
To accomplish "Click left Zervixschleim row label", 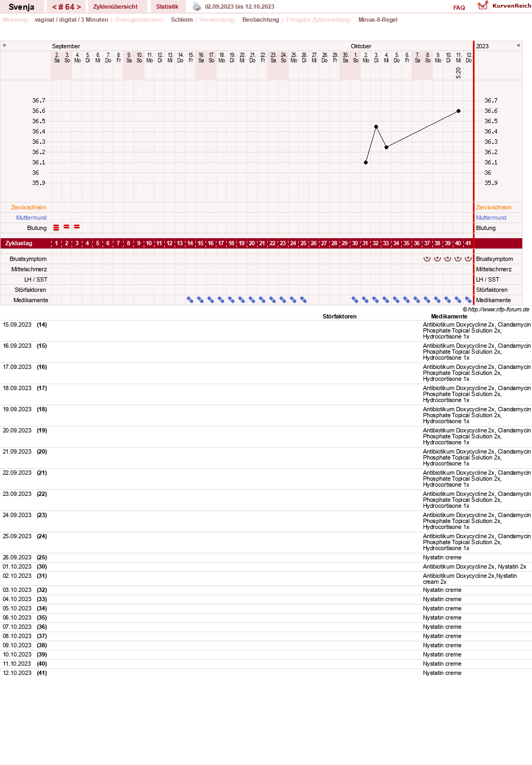I will pos(28,207).
